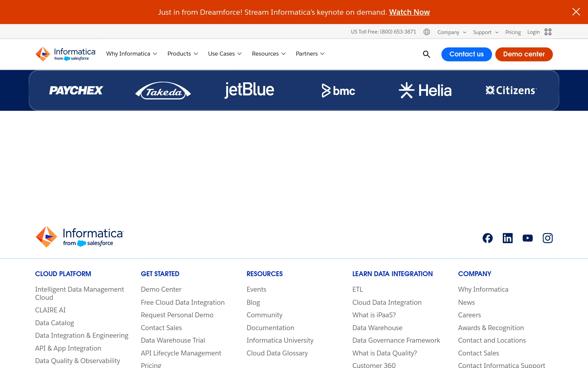The width and height of the screenshot is (588, 368).
Task: Open the globe language selector
Action: [427, 32]
